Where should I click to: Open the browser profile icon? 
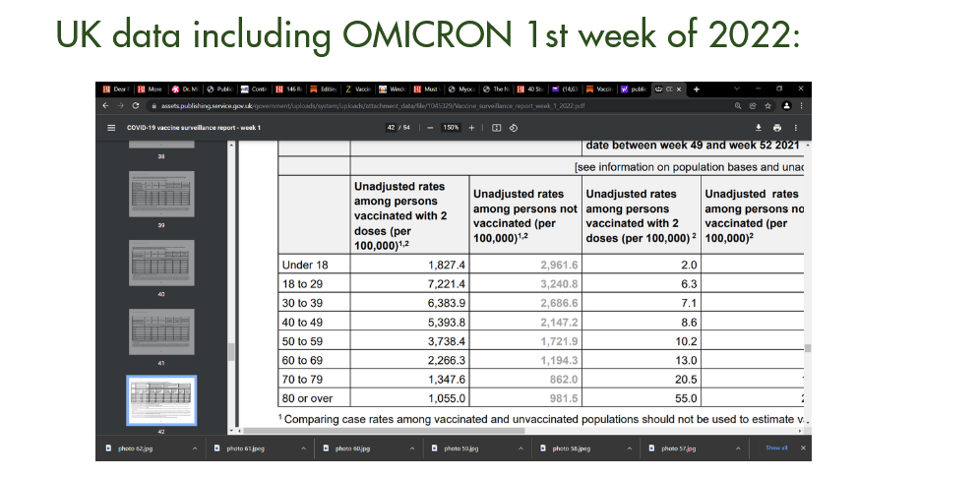coord(786,105)
